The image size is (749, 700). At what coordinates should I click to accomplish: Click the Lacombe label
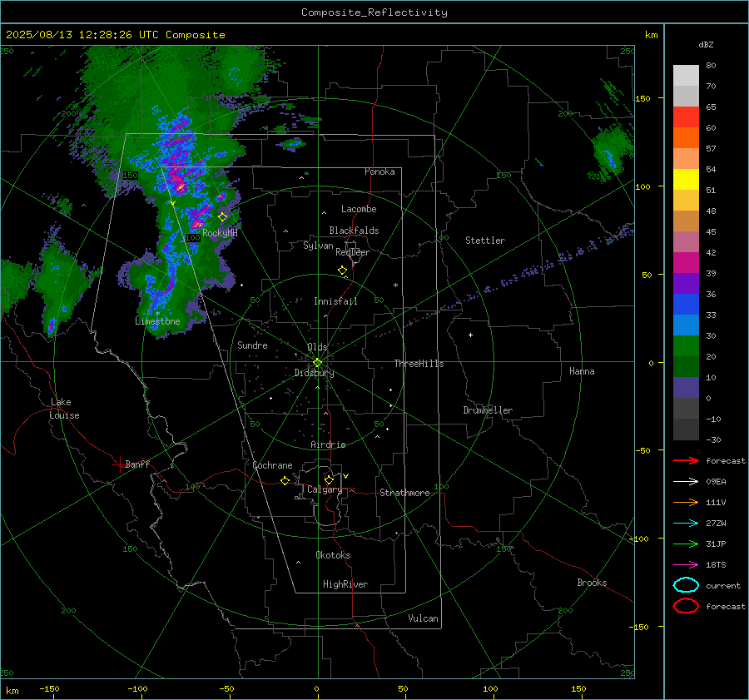click(359, 209)
